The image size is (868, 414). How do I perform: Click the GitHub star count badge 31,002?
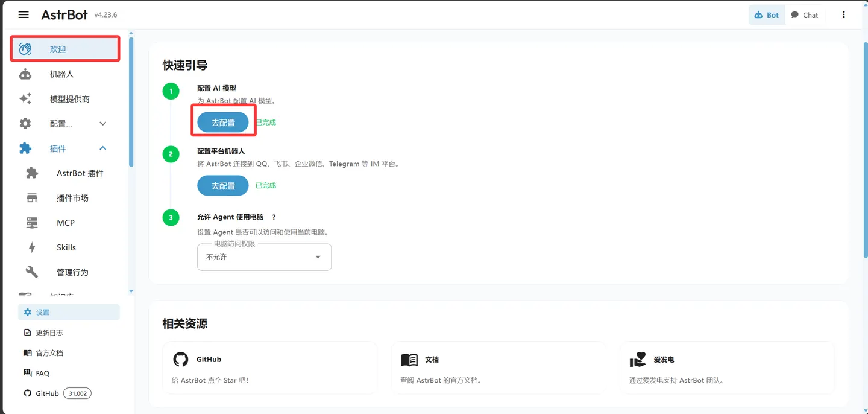77,393
